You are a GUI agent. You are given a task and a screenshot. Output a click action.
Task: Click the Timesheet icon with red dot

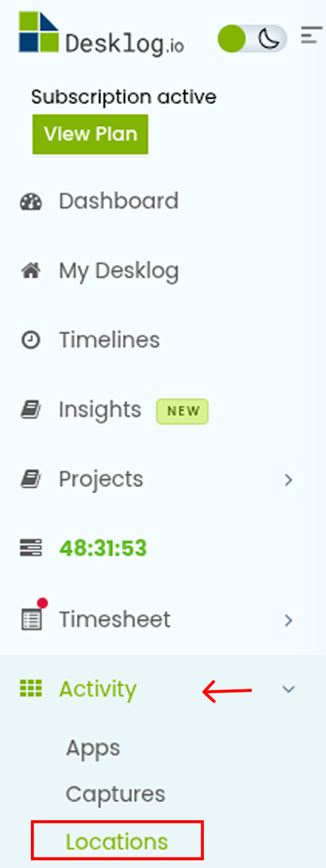click(33, 618)
